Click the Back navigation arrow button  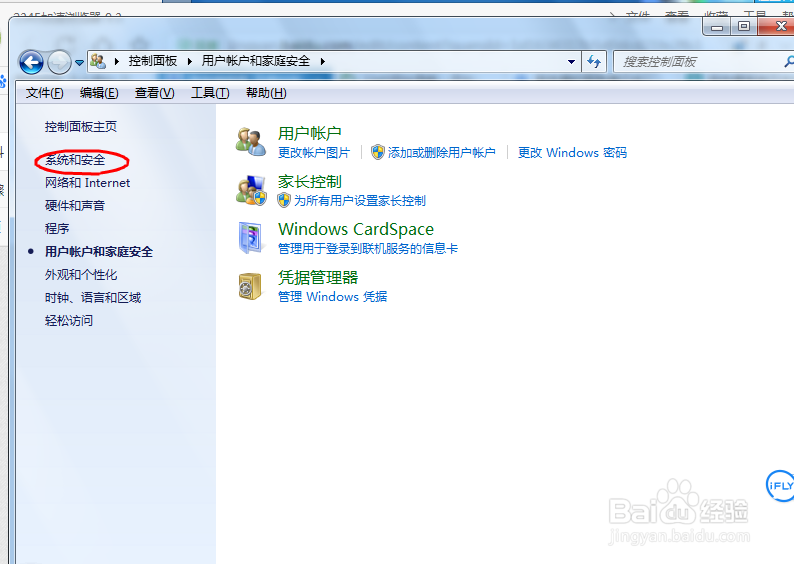point(31,63)
